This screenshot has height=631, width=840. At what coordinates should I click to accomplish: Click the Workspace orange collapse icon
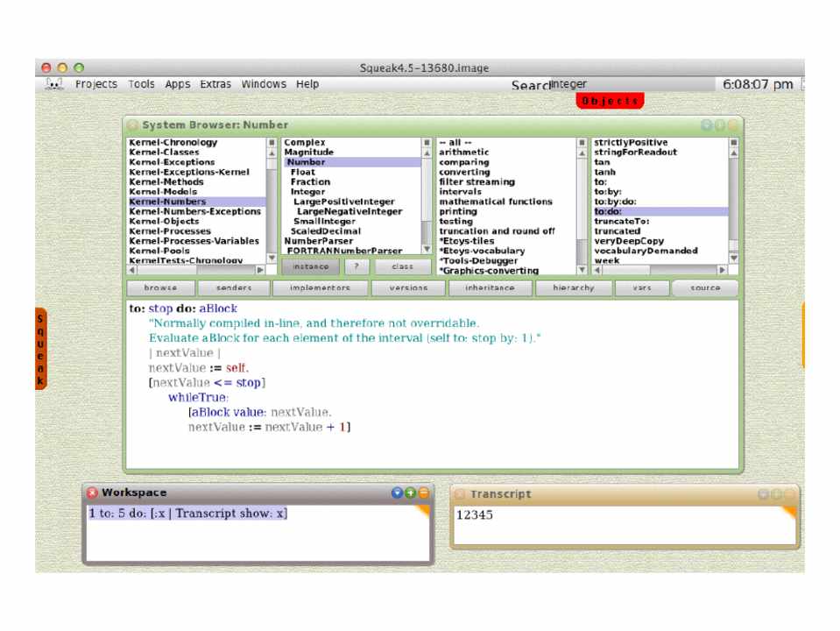[x=422, y=493]
